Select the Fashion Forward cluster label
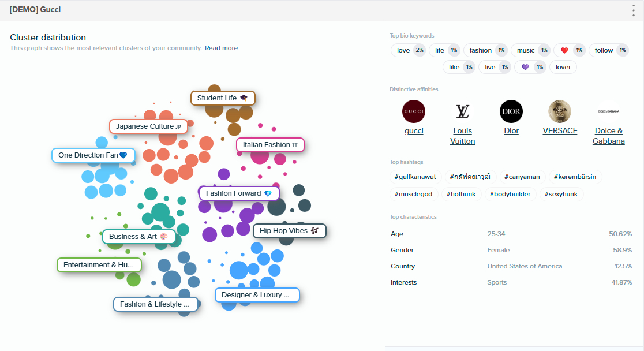Viewport: 644px width, 351px height. pyautogui.click(x=239, y=193)
